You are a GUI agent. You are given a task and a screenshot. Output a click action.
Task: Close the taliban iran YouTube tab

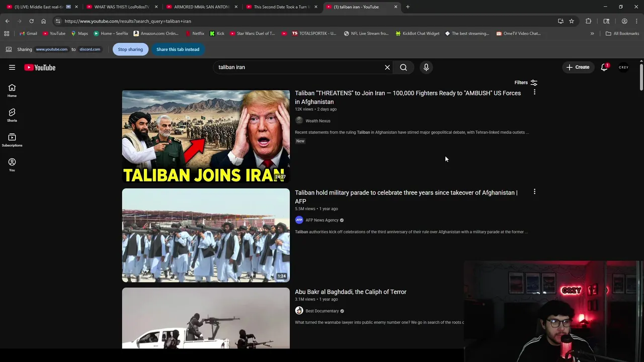(395, 7)
